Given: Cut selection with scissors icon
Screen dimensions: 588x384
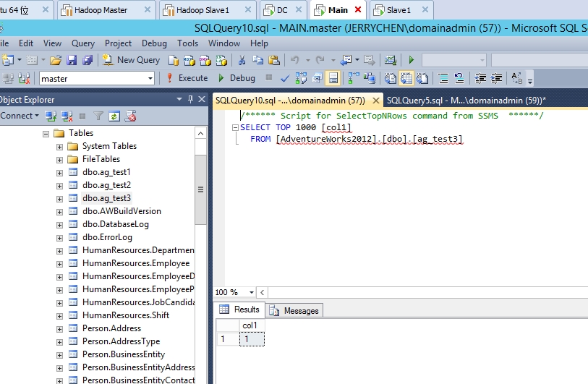Looking at the screenshot, I should (x=242, y=60).
